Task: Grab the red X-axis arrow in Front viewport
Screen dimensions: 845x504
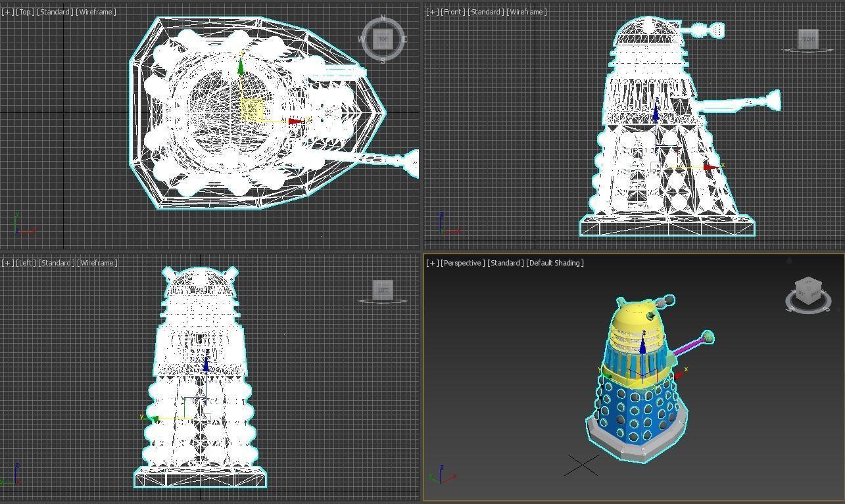Action: (x=711, y=168)
